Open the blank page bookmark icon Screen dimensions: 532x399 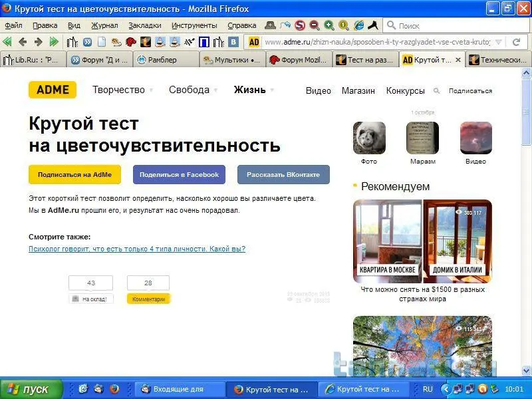point(102,42)
